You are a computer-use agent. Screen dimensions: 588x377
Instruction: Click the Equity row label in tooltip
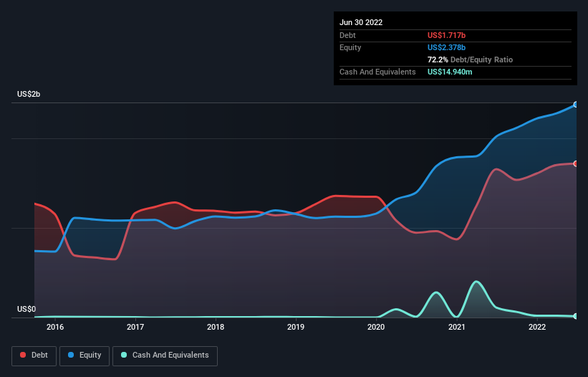click(350, 47)
